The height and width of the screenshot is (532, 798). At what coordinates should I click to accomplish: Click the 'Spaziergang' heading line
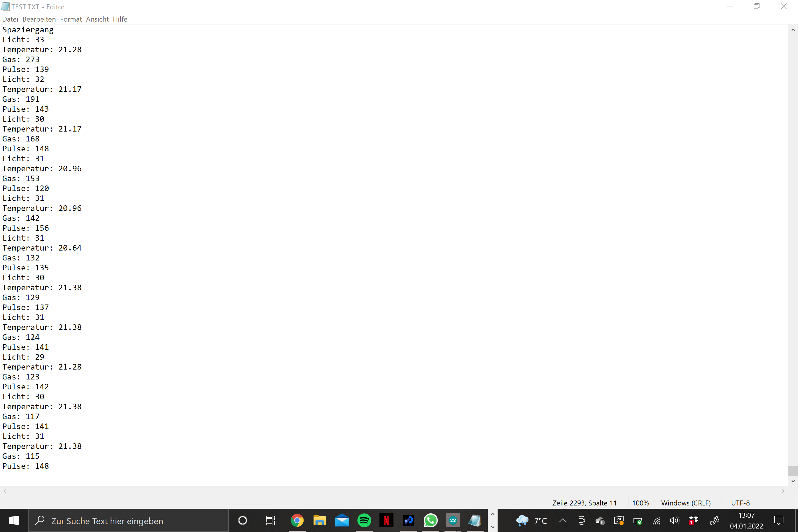(x=28, y=30)
